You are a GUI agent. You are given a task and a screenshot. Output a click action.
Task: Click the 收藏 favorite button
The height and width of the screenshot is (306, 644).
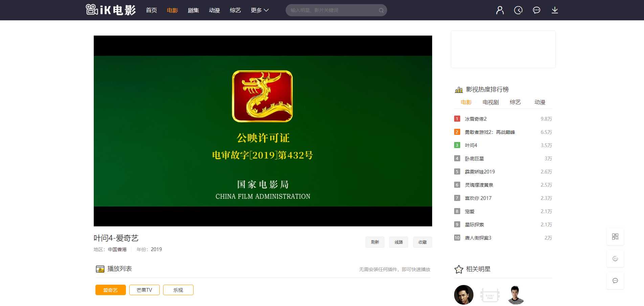[x=422, y=242]
